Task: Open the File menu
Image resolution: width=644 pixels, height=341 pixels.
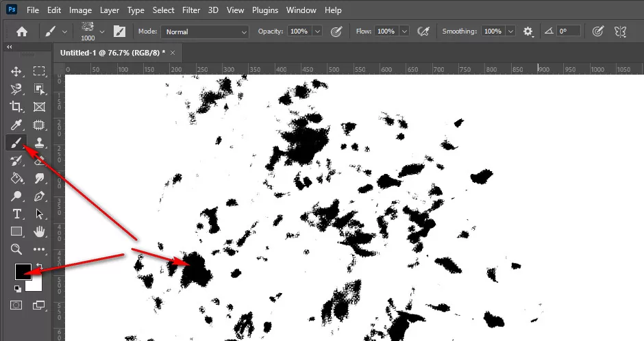Action: (33, 10)
